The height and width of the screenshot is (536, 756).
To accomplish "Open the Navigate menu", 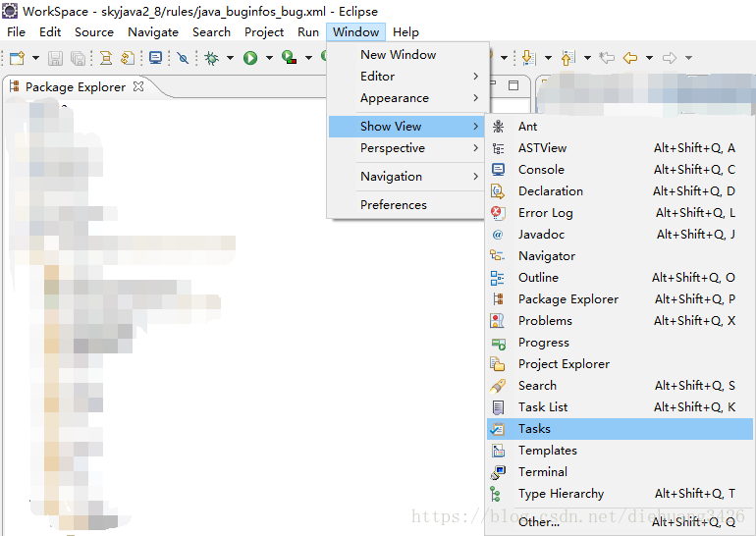I will pos(153,31).
